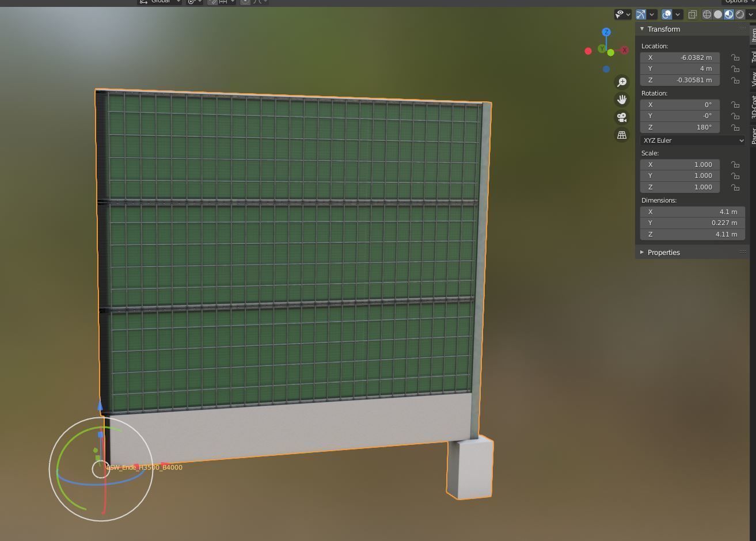This screenshot has height=541, width=756.
Task: Toggle viewport gizmos button
Action: 641,14
